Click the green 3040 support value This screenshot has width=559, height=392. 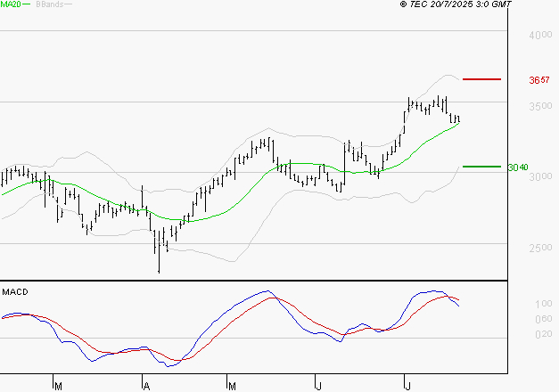click(x=518, y=167)
